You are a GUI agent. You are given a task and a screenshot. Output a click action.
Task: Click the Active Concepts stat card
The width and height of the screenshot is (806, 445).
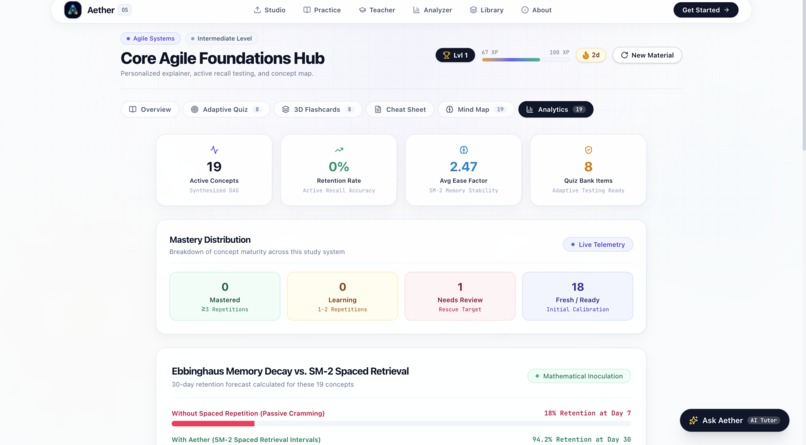pyautogui.click(x=214, y=170)
